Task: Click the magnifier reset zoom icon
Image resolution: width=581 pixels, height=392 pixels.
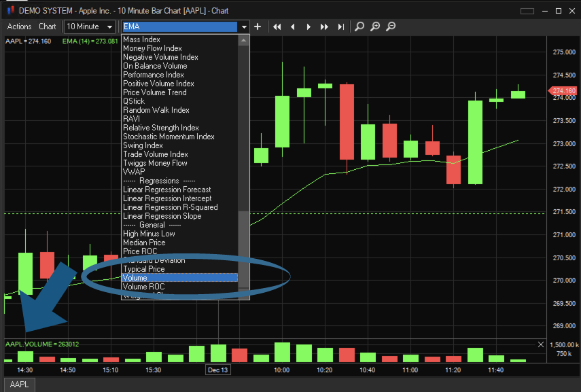Action: 359,26
